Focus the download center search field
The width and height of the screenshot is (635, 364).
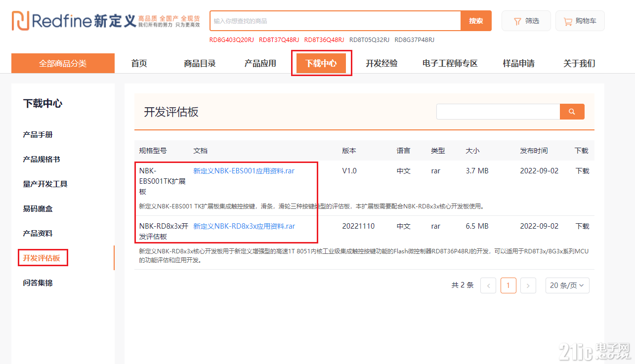498,112
